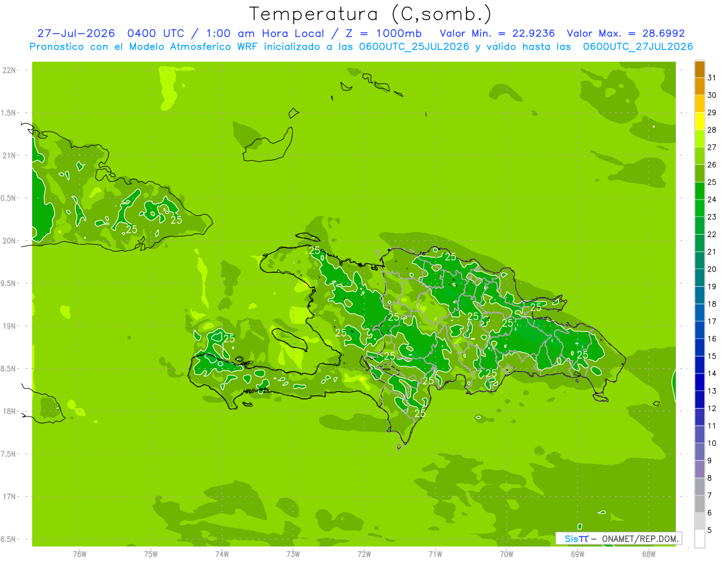Click the dark blue legend swatch between 13 and 14
The width and height of the screenshot is (728, 562).
pyautogui.click(x=699, y=383)
